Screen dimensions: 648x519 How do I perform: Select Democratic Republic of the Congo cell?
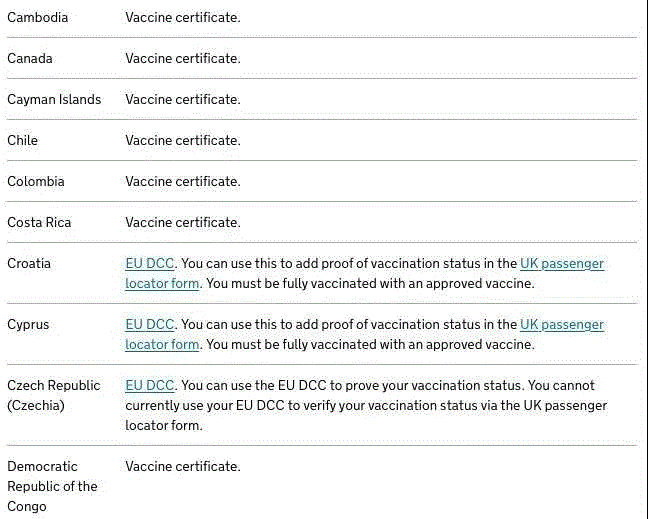(x=52, y=486)
